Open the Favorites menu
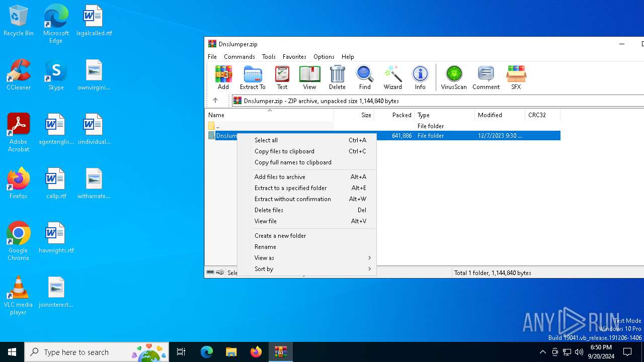The height and width of the screenshot is (362, 644). point(294,57)
